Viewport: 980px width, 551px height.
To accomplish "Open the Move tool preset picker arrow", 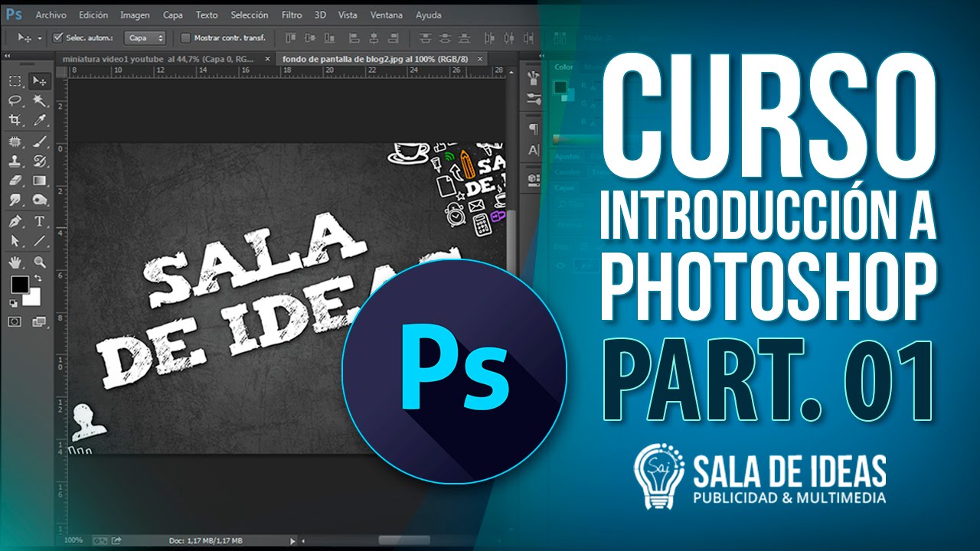I will [40, 37].
